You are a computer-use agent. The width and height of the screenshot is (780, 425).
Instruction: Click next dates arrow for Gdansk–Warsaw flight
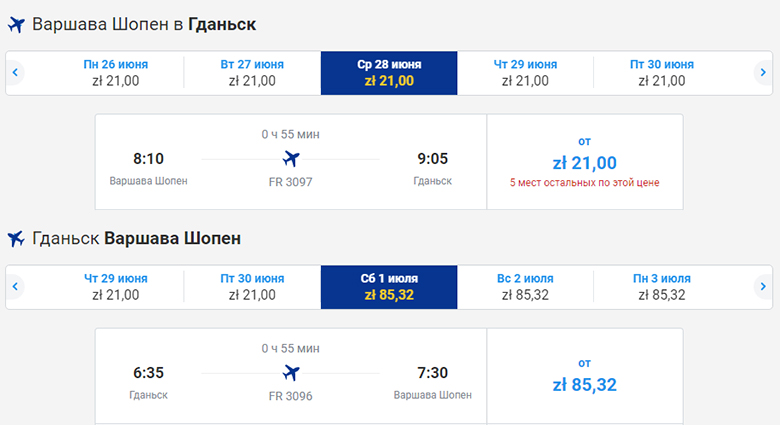coord(763,286)
